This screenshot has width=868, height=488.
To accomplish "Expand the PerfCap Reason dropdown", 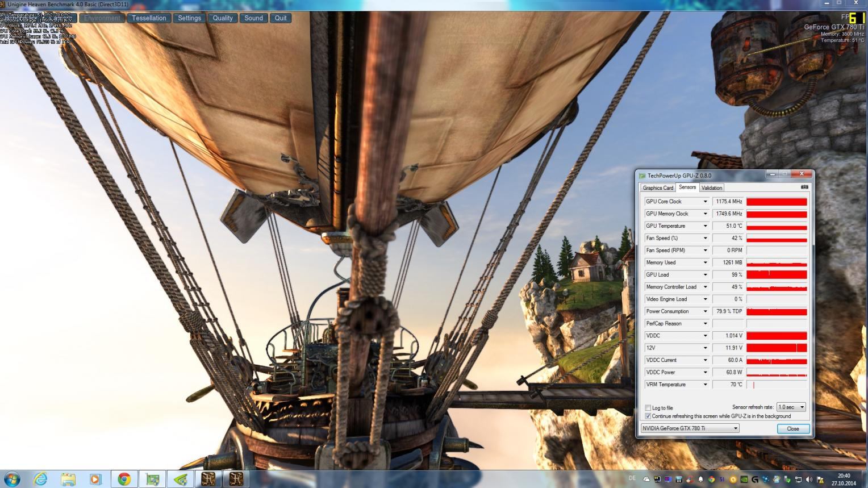I will click(705, 324).
